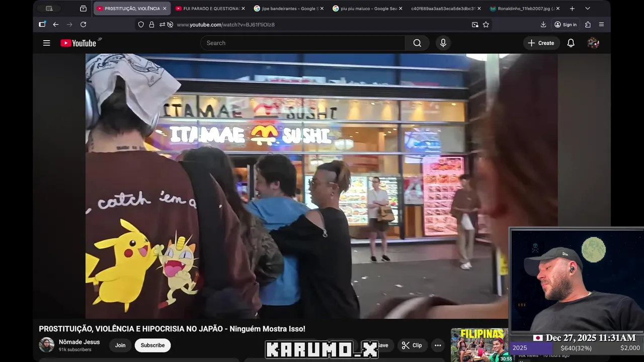Open browser downloads panel
Viewport: 644px width, 362px height.
coord(543,24)
